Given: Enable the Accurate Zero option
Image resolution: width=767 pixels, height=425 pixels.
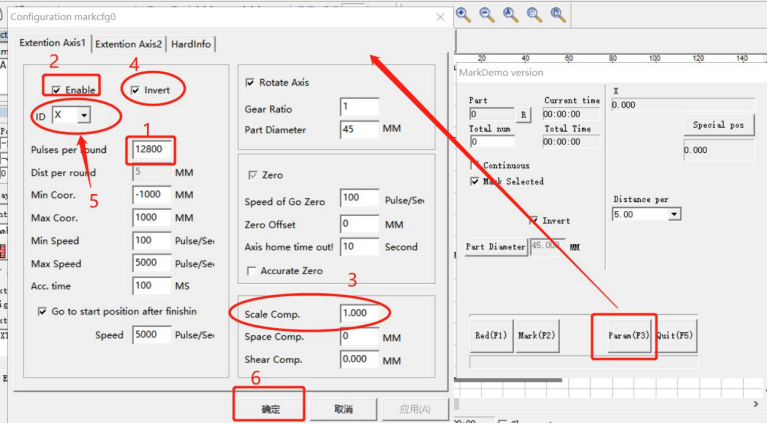Looking at the screenshot, I should click(x=251, y=271).
